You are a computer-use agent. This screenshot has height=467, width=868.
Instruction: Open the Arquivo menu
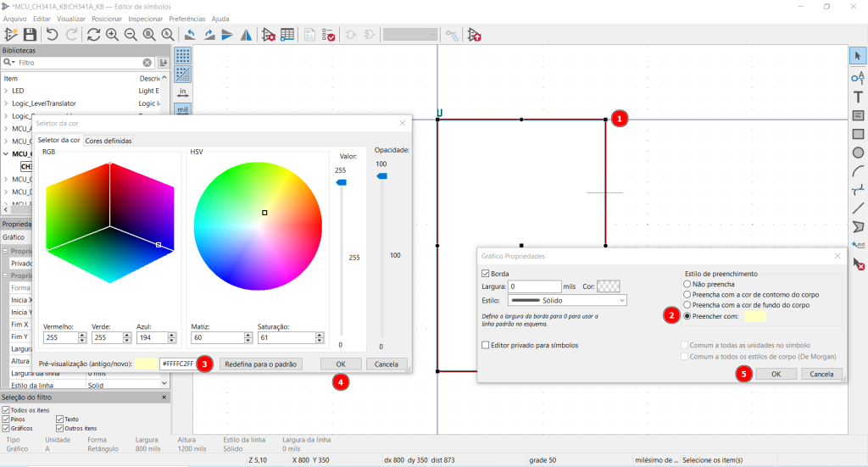click(14, 19)
